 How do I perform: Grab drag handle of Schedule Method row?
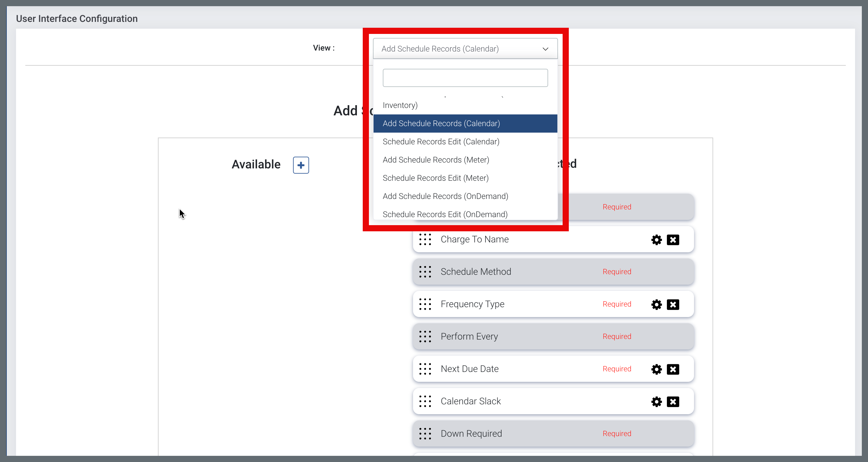425,272
